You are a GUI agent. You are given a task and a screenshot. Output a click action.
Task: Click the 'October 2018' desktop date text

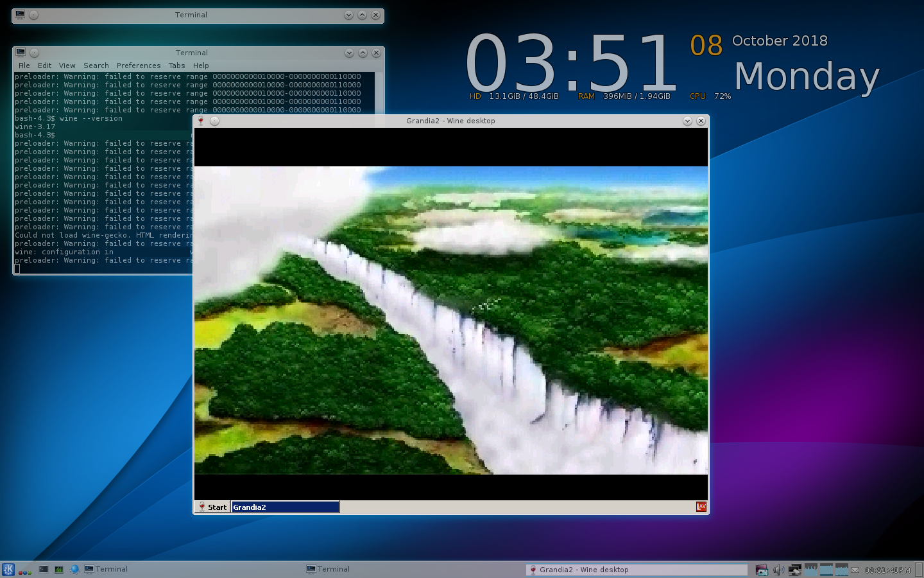pyautogui.click(x=780, y=40)
